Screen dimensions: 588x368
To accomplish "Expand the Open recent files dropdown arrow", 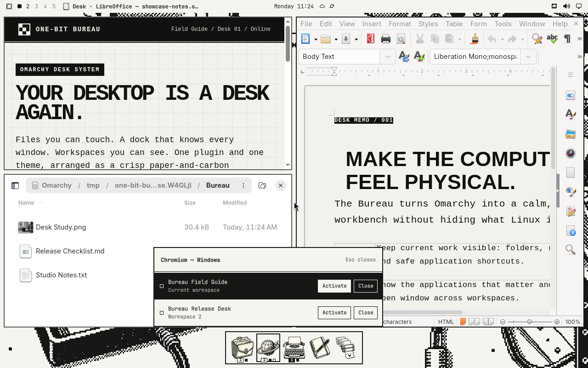I will point(336,40).
